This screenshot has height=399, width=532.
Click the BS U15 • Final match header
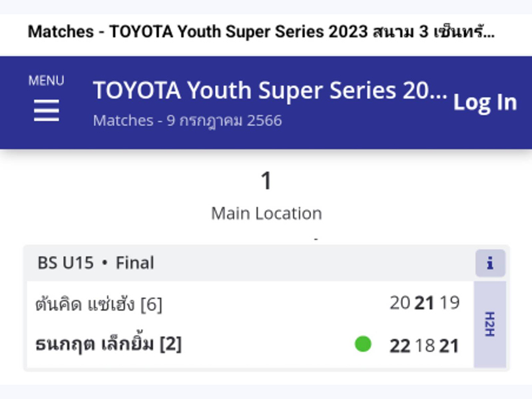click(x=96, y=263)
